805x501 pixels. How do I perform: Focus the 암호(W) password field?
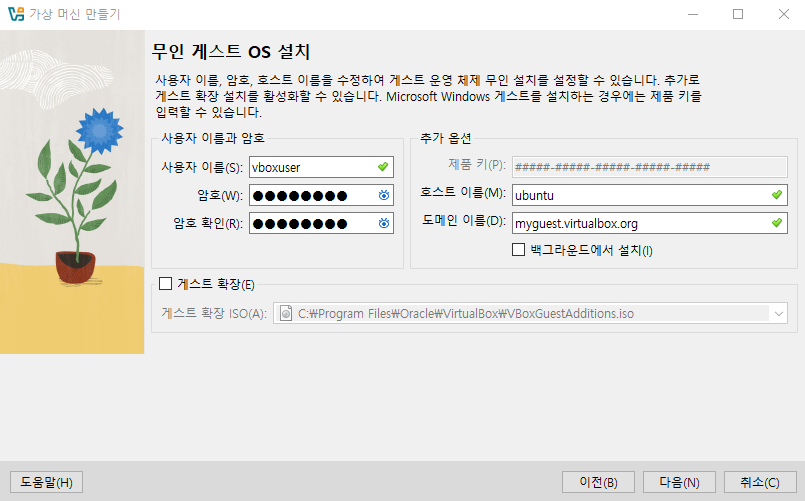click(x=321, y=196)
